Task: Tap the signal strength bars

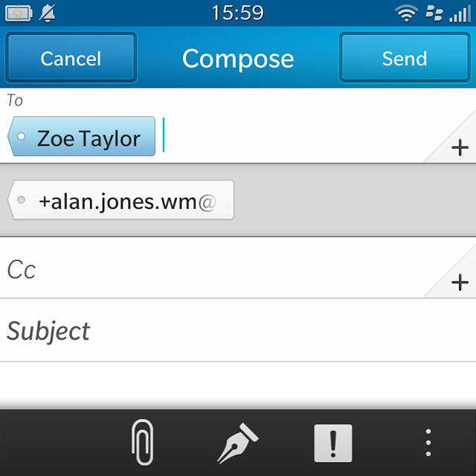Action: pyautogui.click(x=460, y=13)
